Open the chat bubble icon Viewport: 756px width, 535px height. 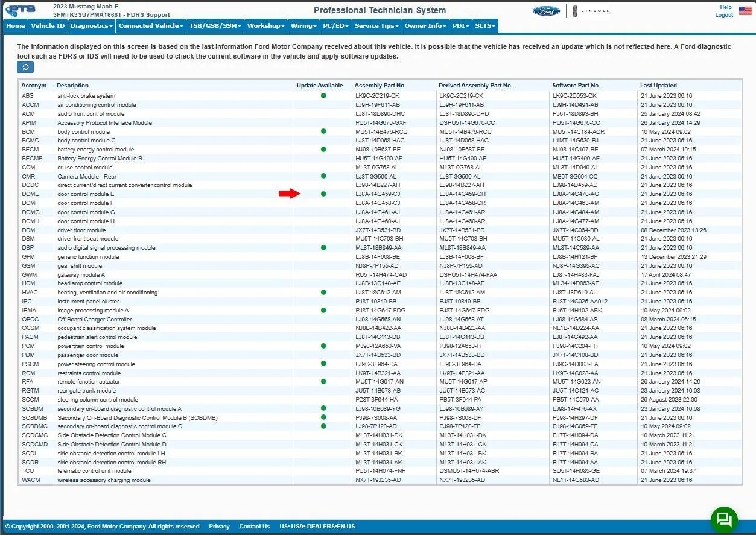[724, 519]
